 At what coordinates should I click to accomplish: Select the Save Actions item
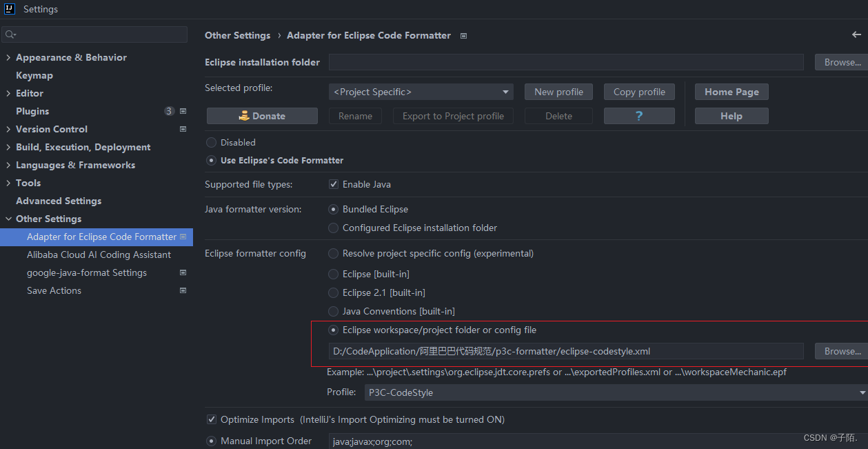coord(54,290)
